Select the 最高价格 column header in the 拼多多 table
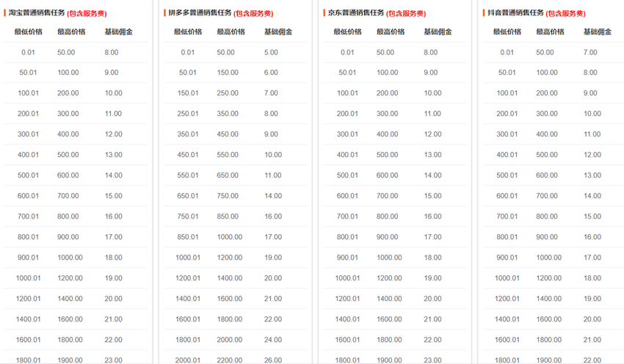Image resolution: width=624 pixels, height=364 pixels. 231,32
